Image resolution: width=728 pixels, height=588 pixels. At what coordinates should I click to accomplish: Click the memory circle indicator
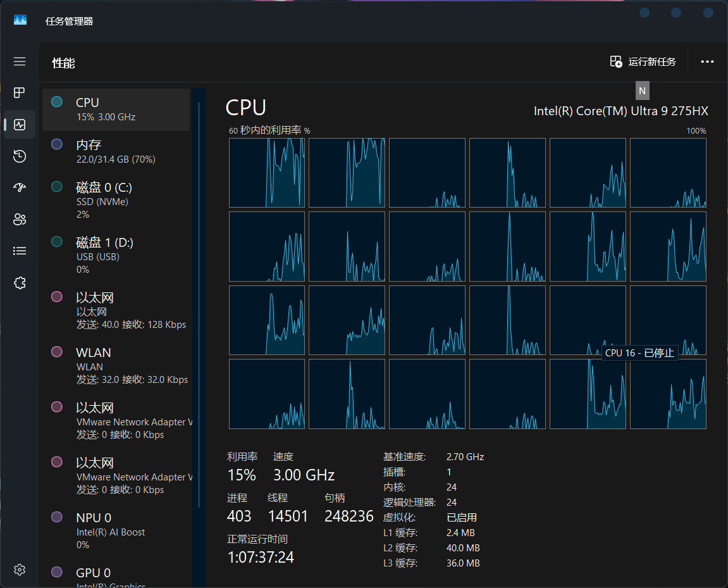point(57,144)
